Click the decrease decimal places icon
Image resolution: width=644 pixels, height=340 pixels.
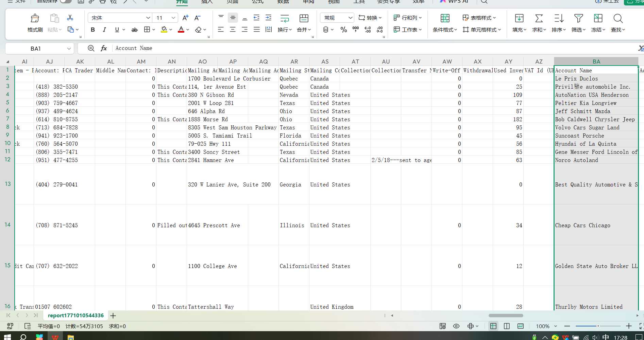point(380,30)
